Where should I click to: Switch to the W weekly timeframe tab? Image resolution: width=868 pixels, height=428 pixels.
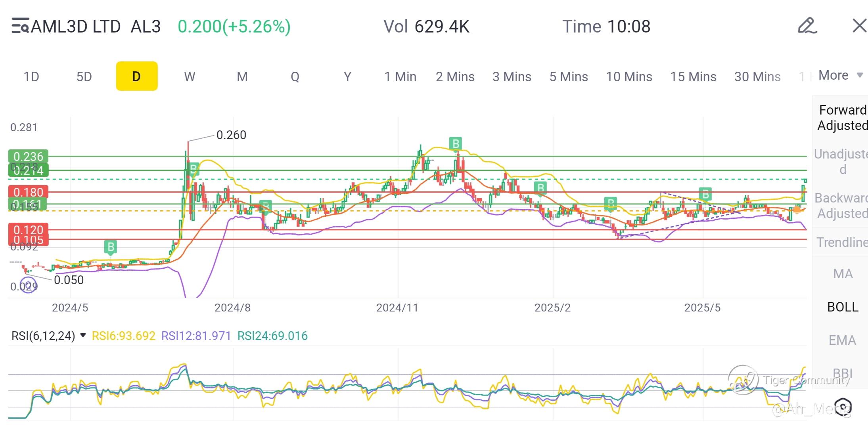click(190, 76)
